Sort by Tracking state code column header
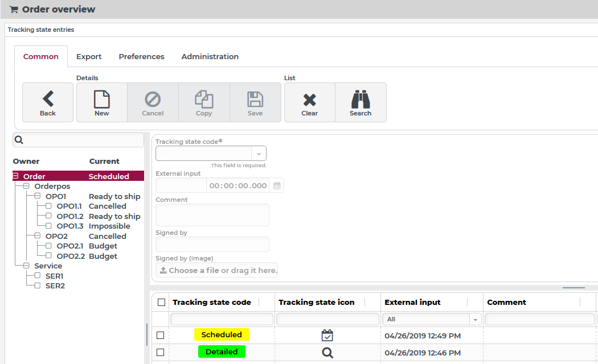The image size is (598, 364). pyautogui.click(x=212, y=303)
